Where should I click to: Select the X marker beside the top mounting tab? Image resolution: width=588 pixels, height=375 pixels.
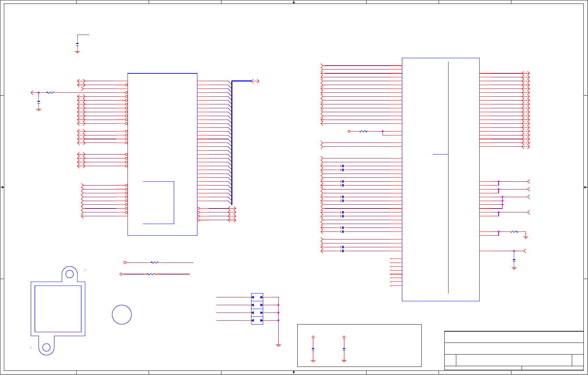pyautogui.click(x=85, y=270)
